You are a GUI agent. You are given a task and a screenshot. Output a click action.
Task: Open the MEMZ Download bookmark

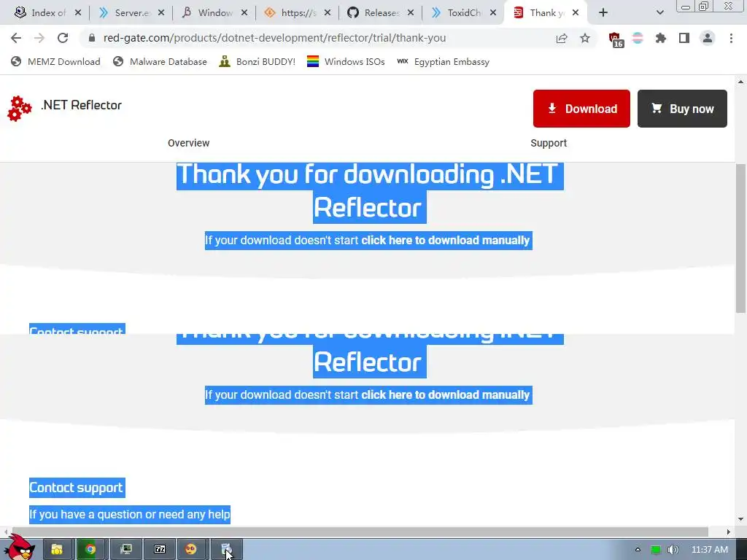(x=55, y=61)
